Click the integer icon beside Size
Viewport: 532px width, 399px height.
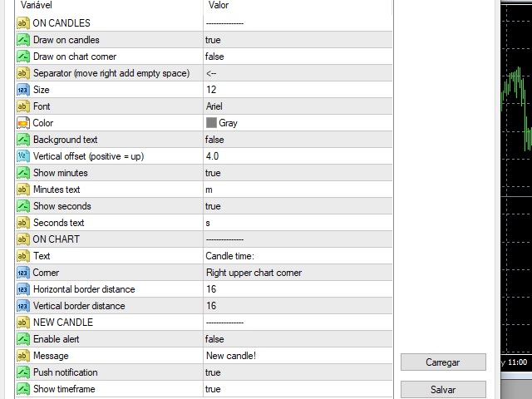(x=23, y=90)
